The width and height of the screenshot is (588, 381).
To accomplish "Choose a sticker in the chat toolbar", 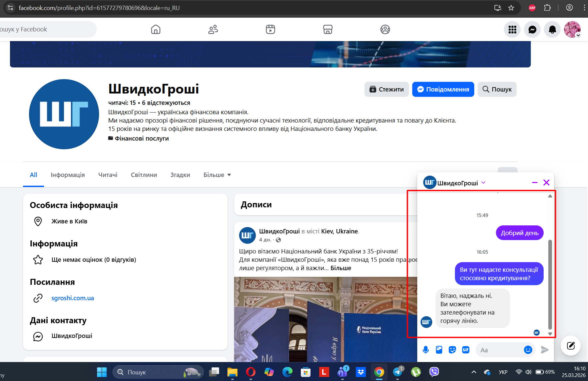I will [x=452, y=350].
